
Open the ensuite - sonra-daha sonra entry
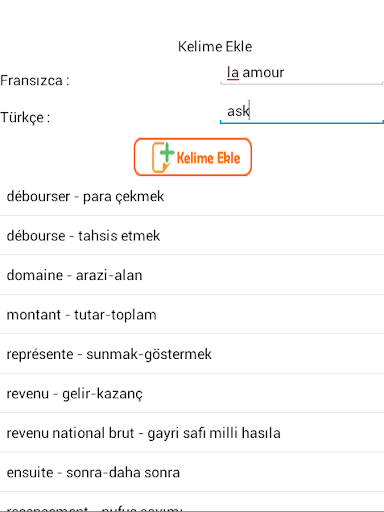point(192,472)
